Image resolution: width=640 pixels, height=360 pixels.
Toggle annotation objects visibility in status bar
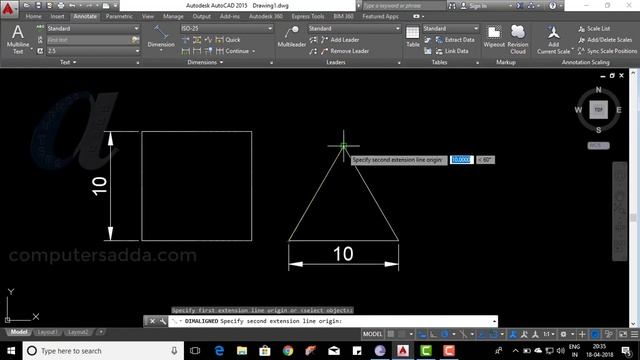(x=513, y=334)
